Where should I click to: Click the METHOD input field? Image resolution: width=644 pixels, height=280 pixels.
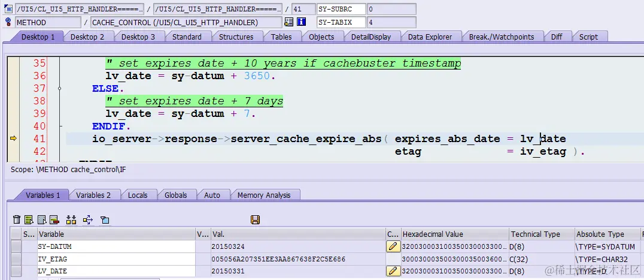click(48, 22)
